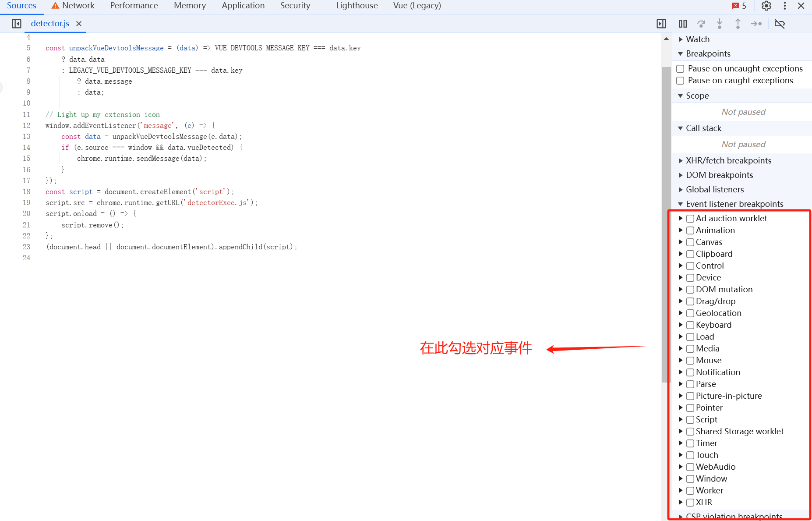Check the Clipboard event checkbox
The height and width of the screenshot is (521, 812).
pyautogui.click(x=690, y=254)
